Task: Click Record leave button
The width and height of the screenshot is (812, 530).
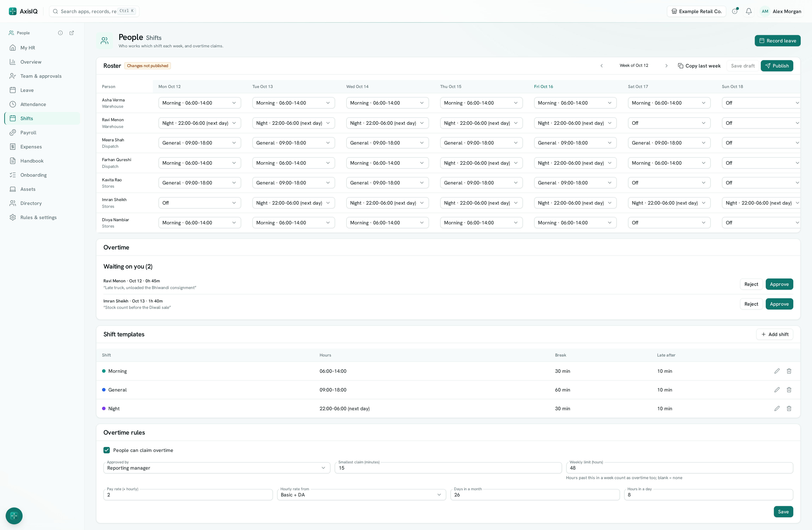Action: (777, 41)
